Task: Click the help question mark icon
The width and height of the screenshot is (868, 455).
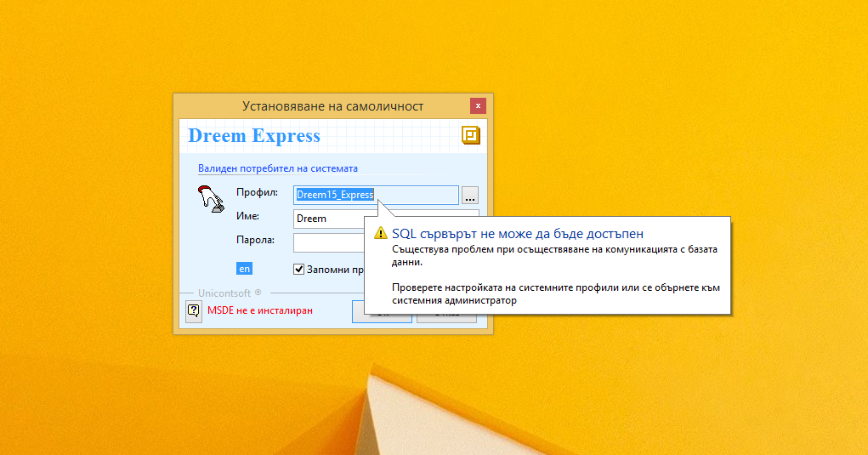Action: 194,310
